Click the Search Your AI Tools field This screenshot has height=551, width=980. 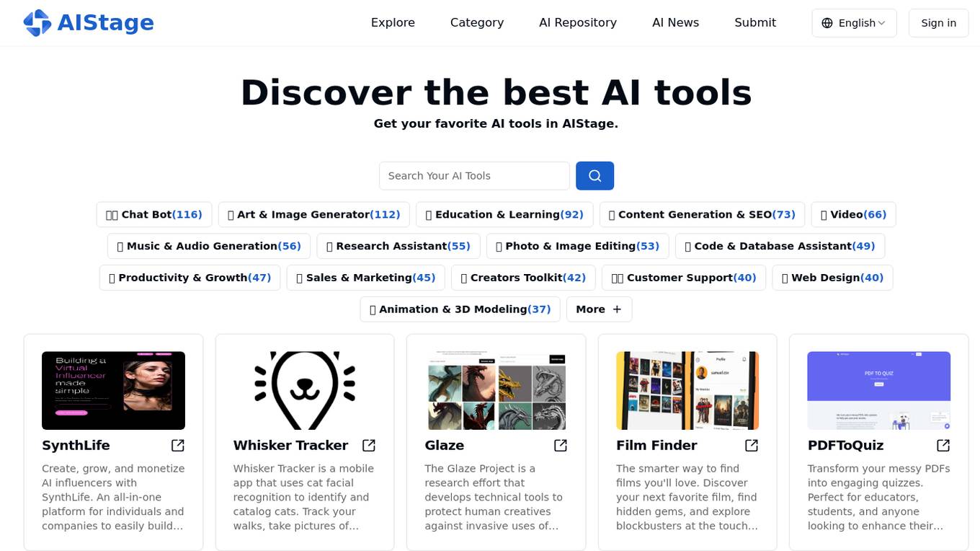pos(474,176)
